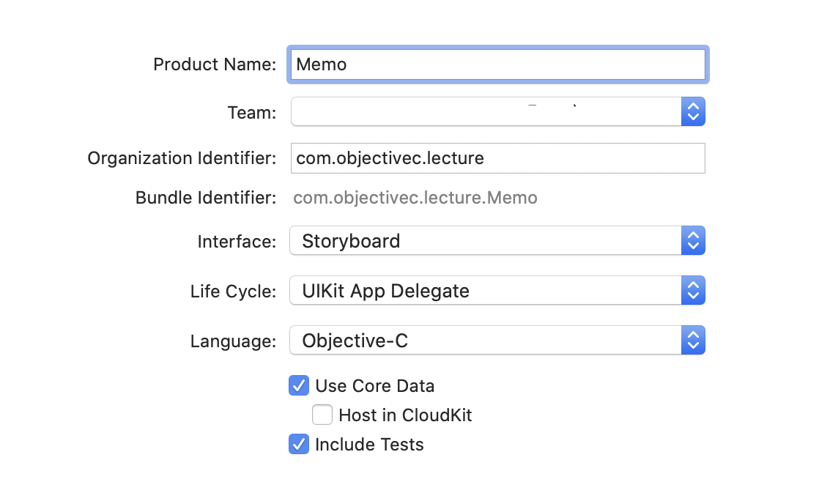Screen dimensions: 819x504
Task: Click the greyed Bundle Identifier value text
Action: [415, 198]
